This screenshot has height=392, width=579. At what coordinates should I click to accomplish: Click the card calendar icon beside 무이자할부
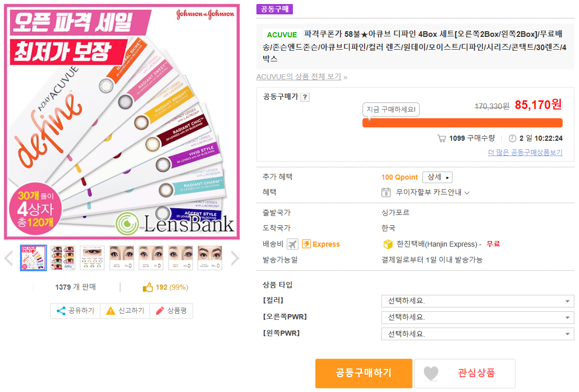pyautogui.click(x=386, y=192)
